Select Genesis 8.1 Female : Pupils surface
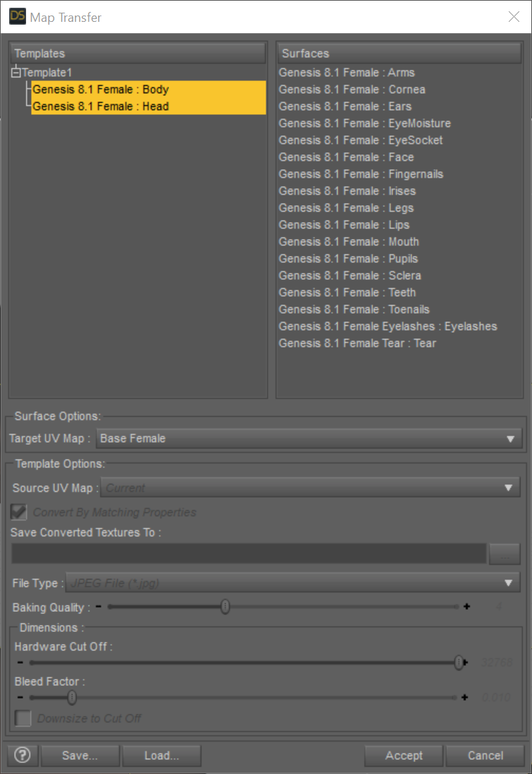 348,259
